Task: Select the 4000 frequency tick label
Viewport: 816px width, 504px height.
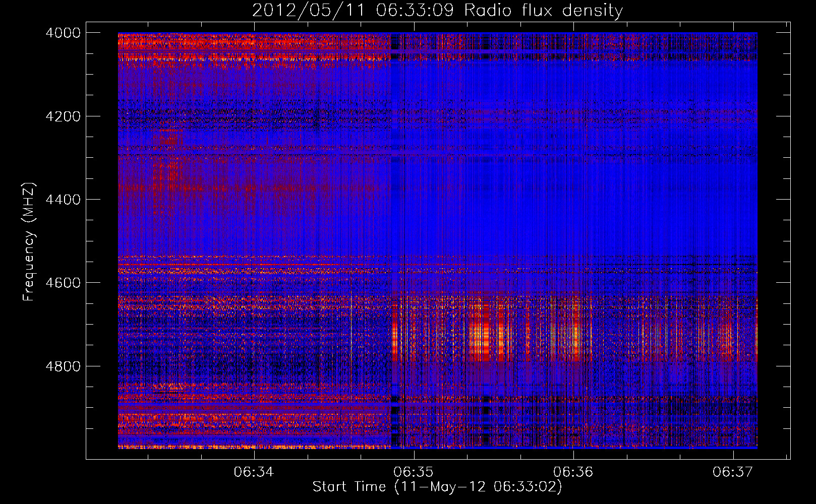Action: (x=63, y=33)
